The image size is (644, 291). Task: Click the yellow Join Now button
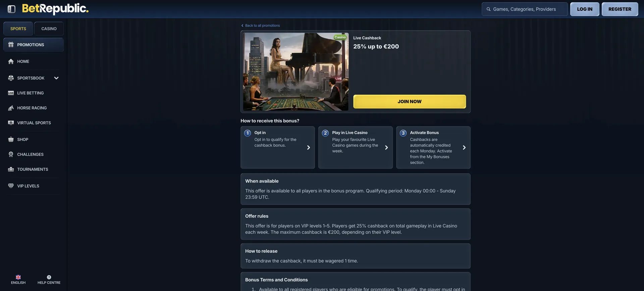pyautogui.click(x=410, y=101)
